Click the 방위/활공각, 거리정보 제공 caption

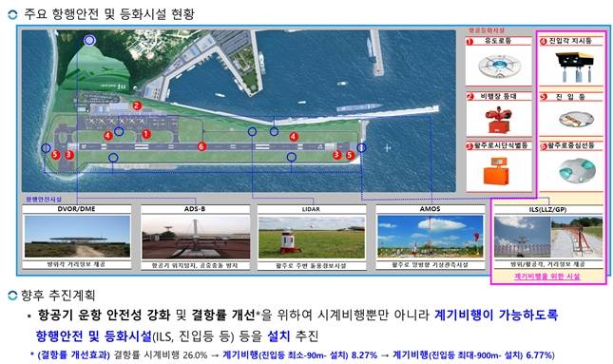(x=547, y=264)
